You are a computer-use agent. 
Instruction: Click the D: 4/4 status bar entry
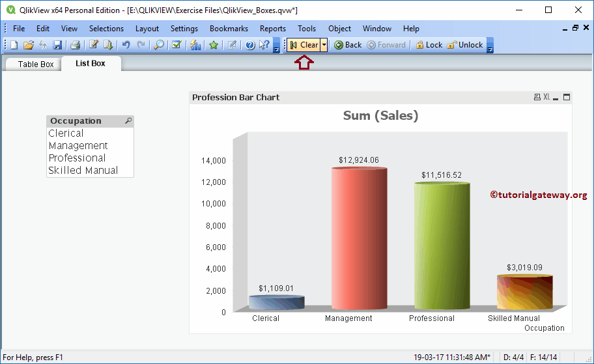513,357
